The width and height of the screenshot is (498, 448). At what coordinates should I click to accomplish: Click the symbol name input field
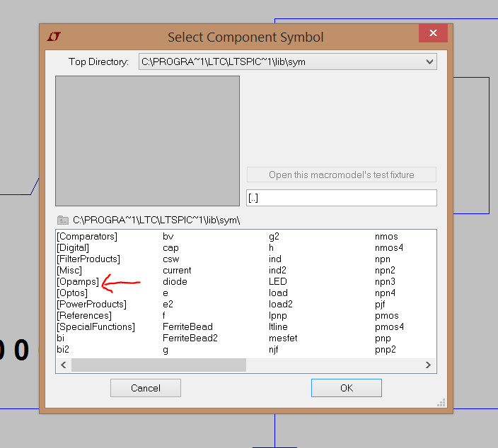point(342,198)
